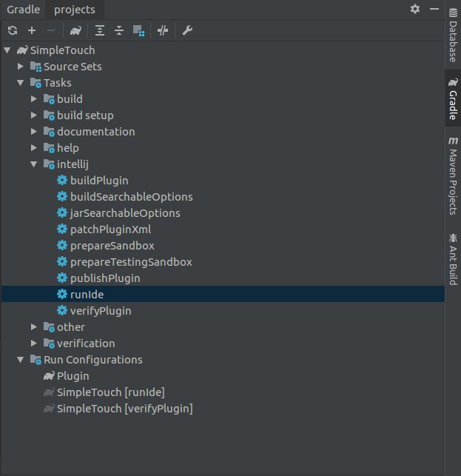Expand the Source Sets node
461x476 pixels.
(x=20, y=66)
